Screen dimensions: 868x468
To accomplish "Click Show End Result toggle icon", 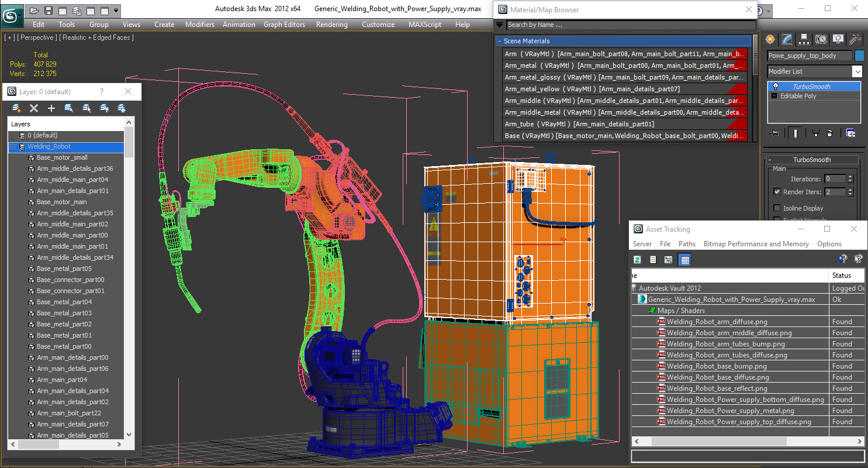I will [796, 133].
